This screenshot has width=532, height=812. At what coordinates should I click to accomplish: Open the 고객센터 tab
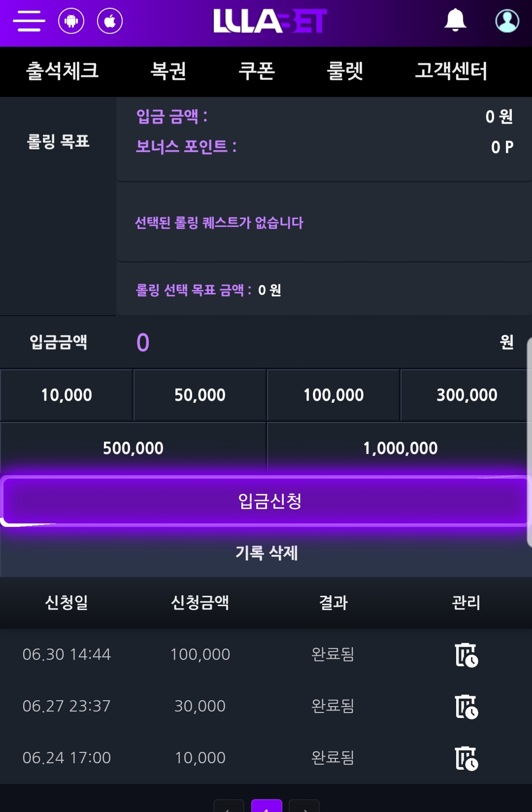pos(451,71)
